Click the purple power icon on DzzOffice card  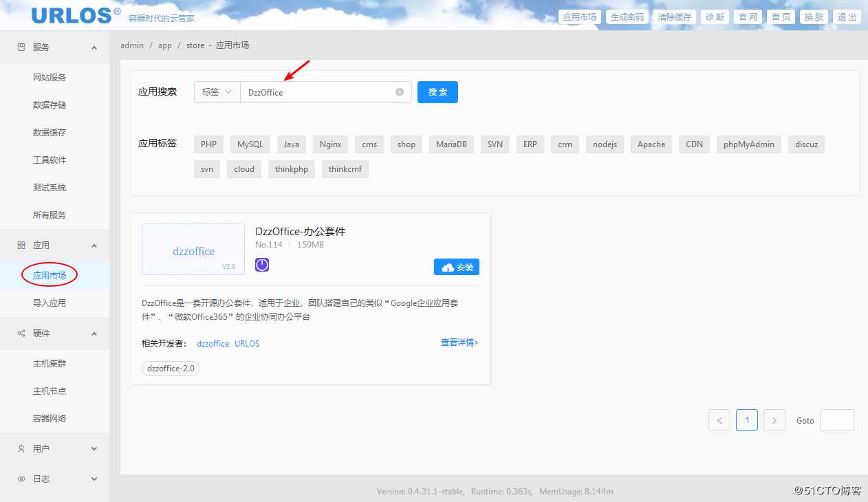262,265
